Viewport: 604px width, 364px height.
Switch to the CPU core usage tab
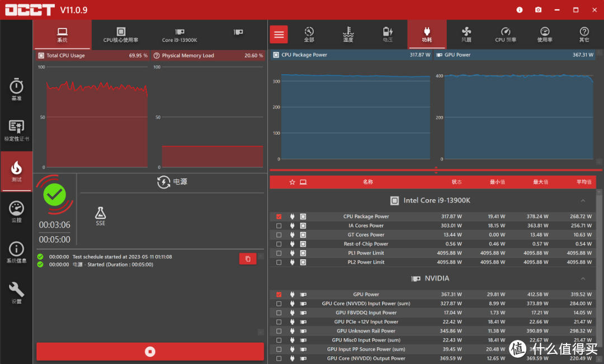[x=121, y=35]
